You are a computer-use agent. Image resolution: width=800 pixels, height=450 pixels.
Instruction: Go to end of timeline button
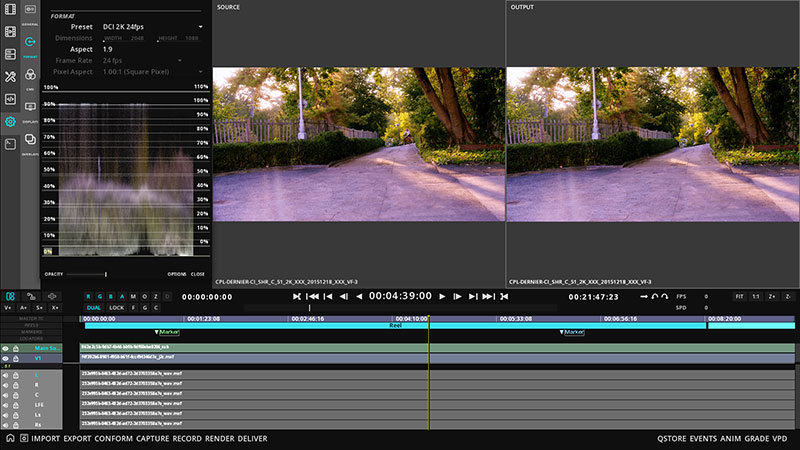(489, 296)
